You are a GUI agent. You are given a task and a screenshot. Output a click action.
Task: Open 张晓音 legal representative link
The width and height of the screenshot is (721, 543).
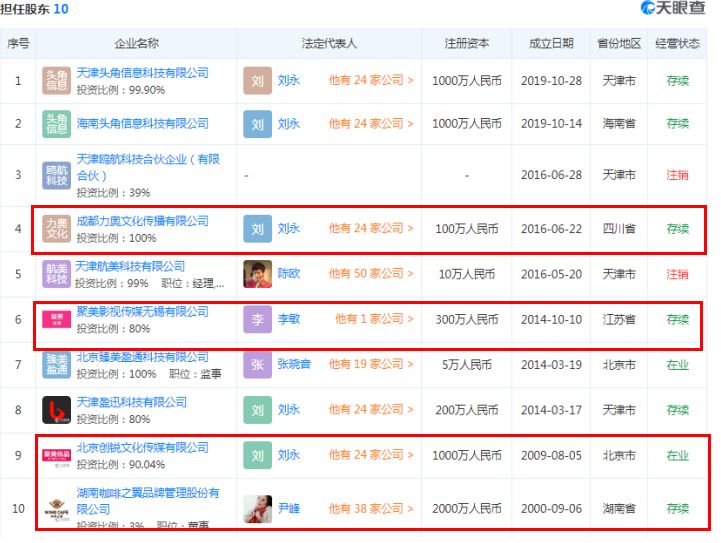pyautogui.click(x=294, y=364)
